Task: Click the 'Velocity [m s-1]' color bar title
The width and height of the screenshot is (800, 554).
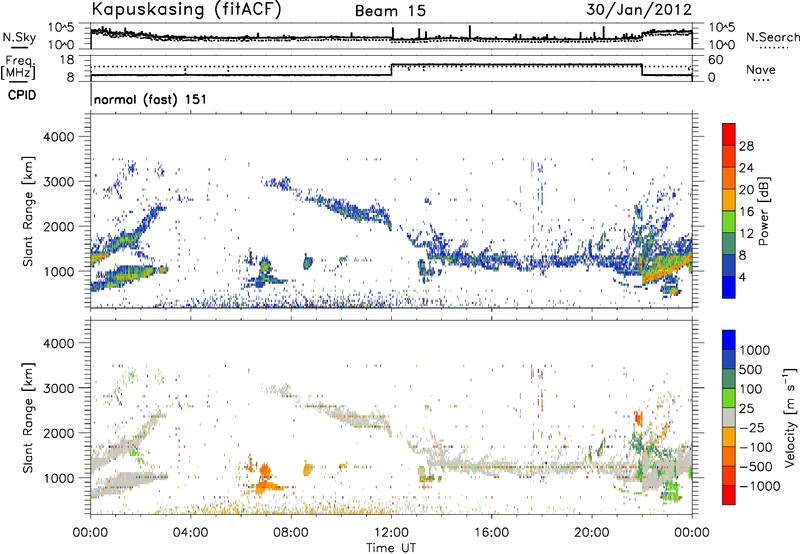Action: 790,417
